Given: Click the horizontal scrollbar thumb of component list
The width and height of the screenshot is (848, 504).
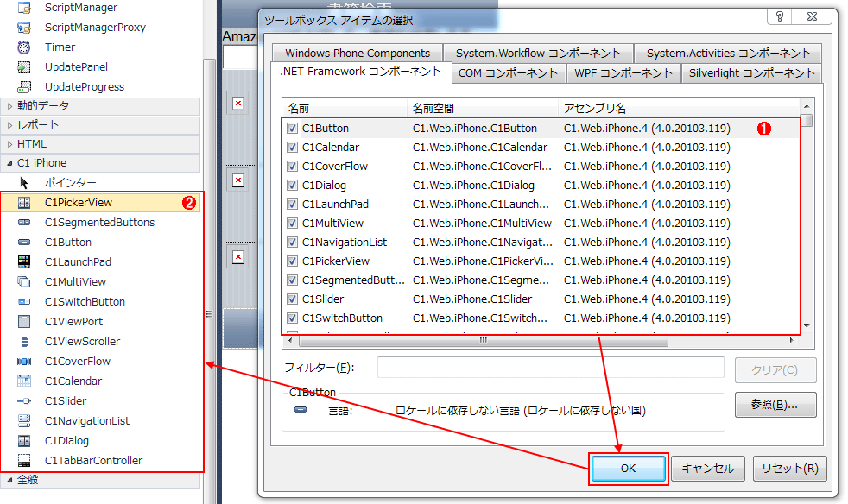Looking at the screenshot, I should (x=483, y=341).
